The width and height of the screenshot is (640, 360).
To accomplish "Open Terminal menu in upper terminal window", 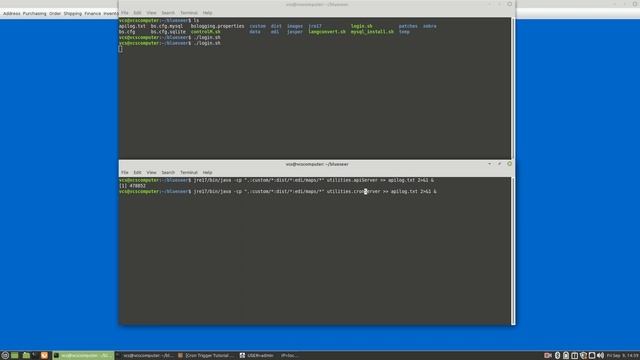I will pos(189,13).
